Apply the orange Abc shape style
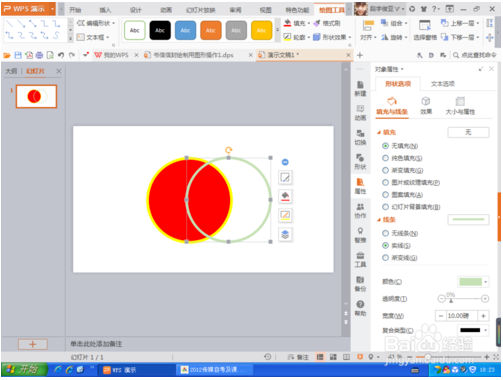The width and height of the screenshot is (503, 380). [211, 30]
